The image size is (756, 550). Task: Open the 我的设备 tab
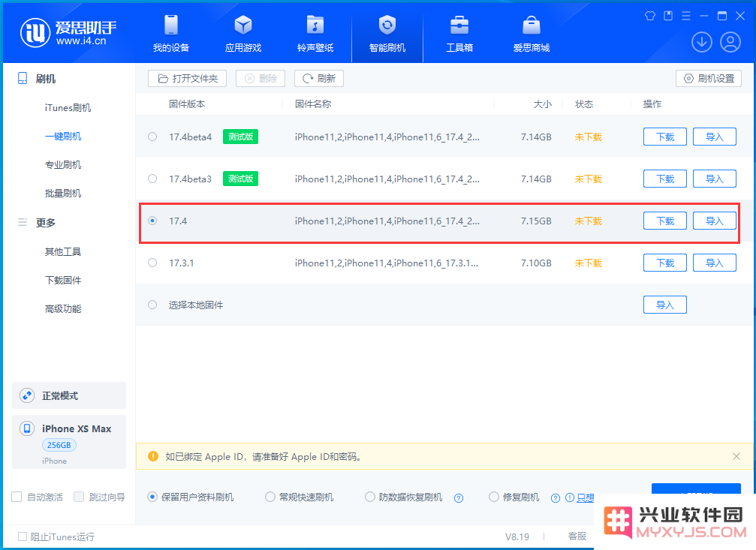tap(171, 33)
